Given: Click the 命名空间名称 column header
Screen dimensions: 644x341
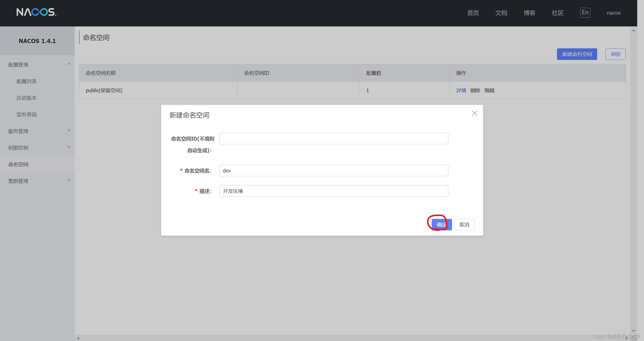Looking at the screenshot, I should tap(158, 73).
